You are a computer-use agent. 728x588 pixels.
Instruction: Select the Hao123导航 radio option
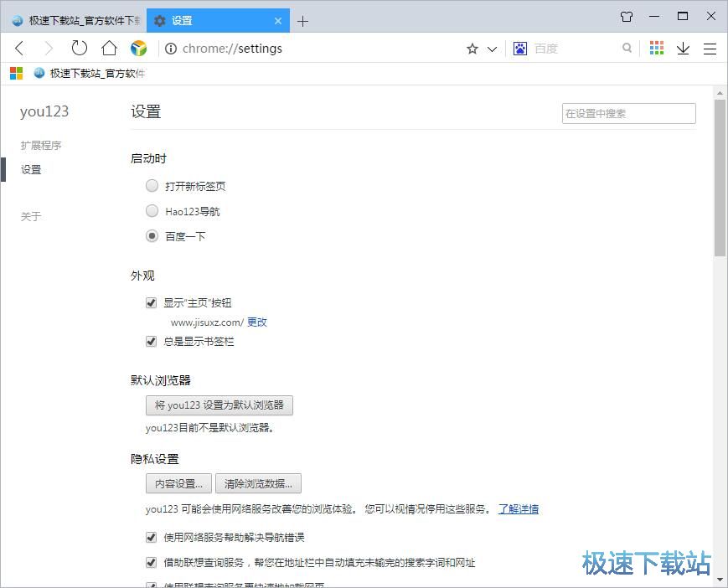pyautogui.click(x=152, y=211)
